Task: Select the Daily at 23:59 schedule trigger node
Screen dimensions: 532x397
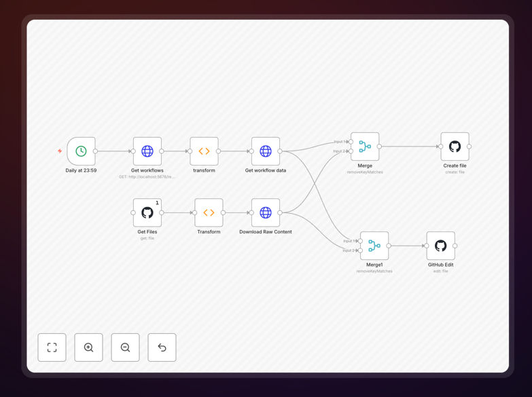Action: [81, 151]
